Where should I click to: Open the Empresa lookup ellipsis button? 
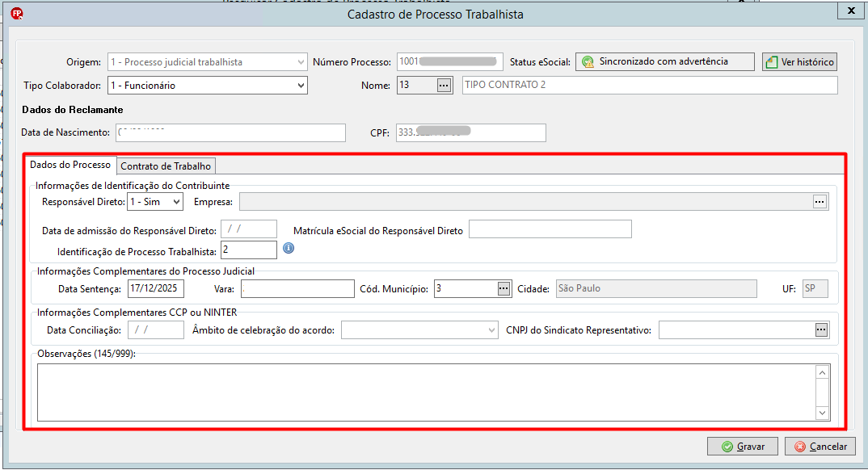pos(820,202)
